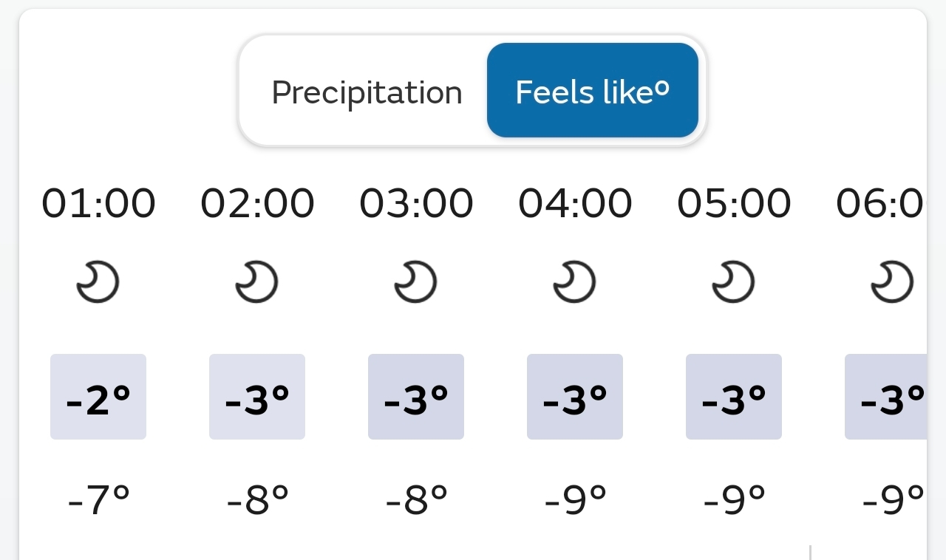Select the Feels like° toggle
946x560 pixels.
tap(592, 91)
